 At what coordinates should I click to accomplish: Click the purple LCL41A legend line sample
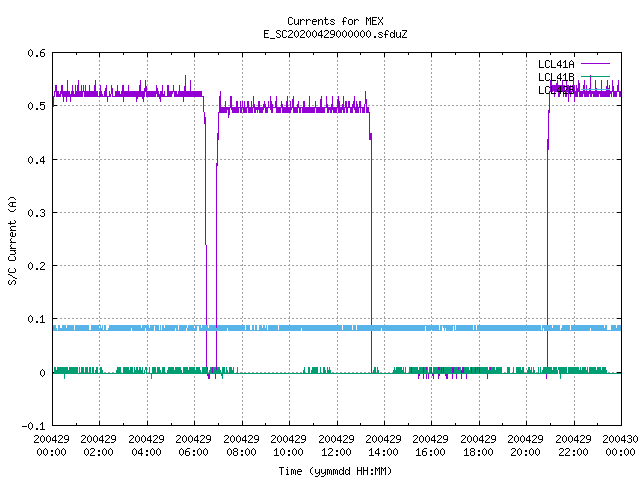595,64
